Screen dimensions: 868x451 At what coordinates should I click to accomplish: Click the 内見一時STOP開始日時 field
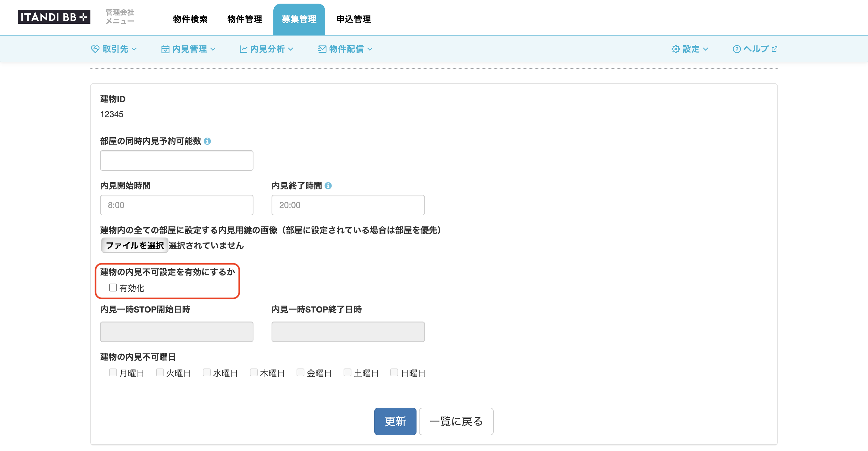coord(177,332)
